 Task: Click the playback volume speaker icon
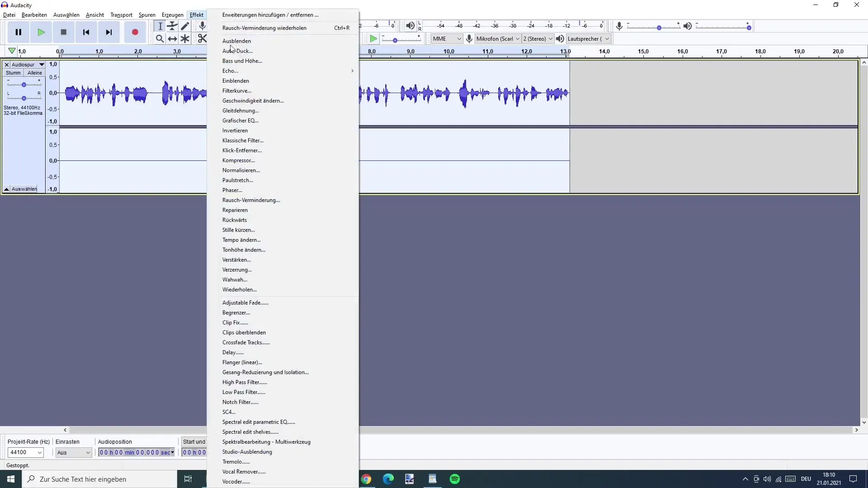[688, 26]
